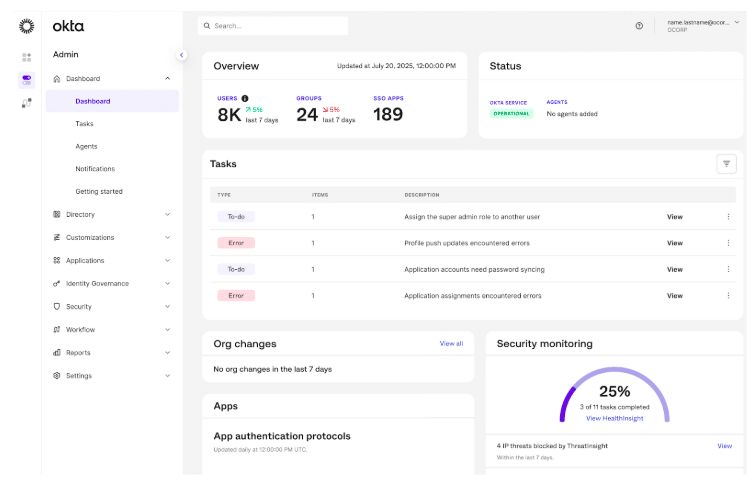Open kebab menu for super admin task
Viewport: 756px width, 482px height.
[x=728, y=216]
